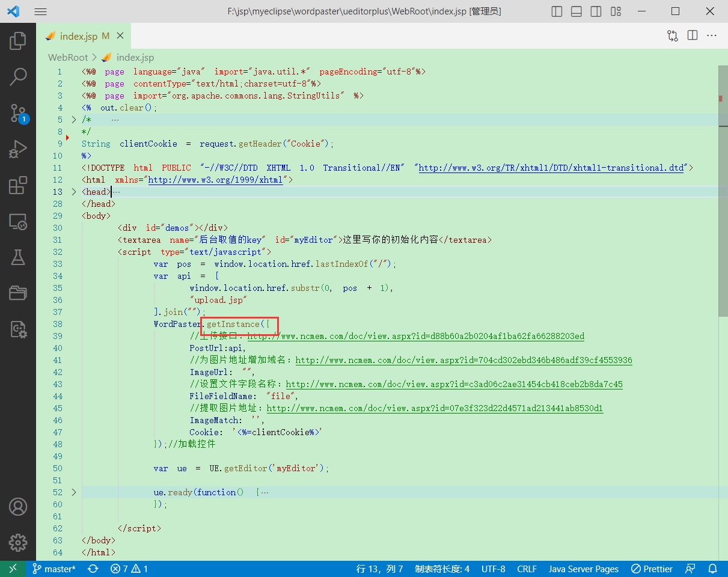The width and height of the screenshot is (728, 577).
Task: Switch git branch master* in status bar
Action: 54,569
